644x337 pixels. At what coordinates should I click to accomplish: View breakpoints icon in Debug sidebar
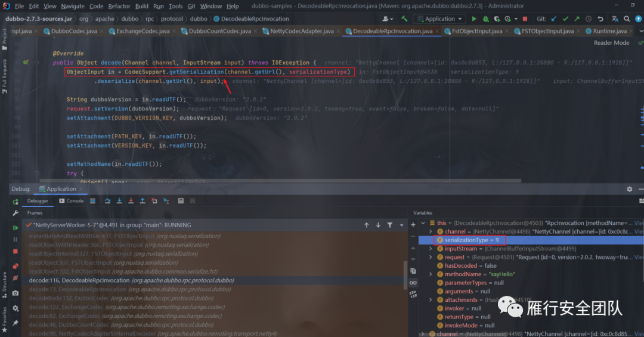(15, 266)
